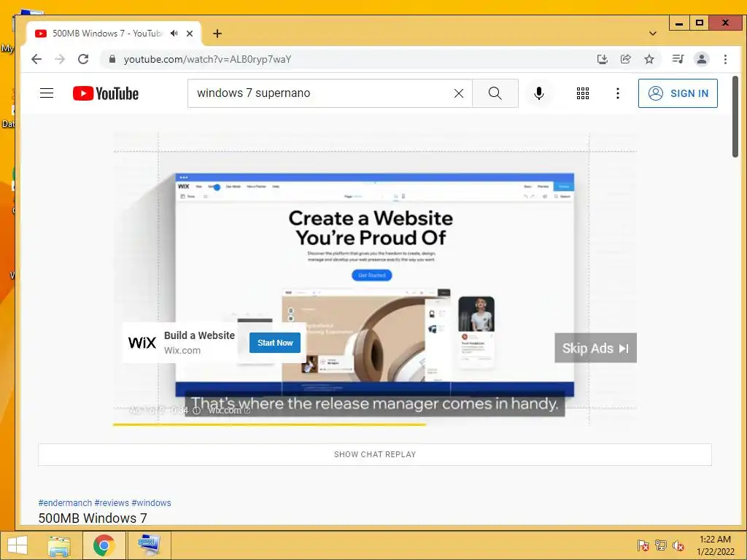Viewport: 747px width, 560px height.
Task: Search with your voice microphone icon
Action: click(539, 93)
